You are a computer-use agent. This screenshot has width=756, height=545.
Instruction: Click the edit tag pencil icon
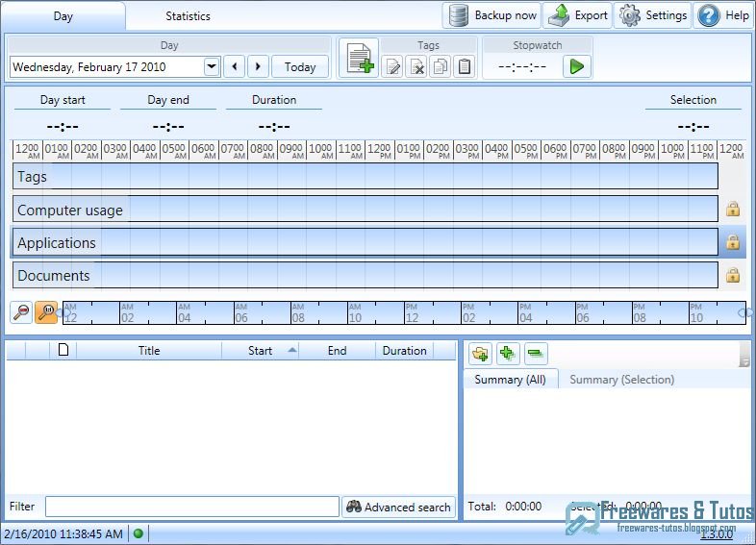(392, 66)
